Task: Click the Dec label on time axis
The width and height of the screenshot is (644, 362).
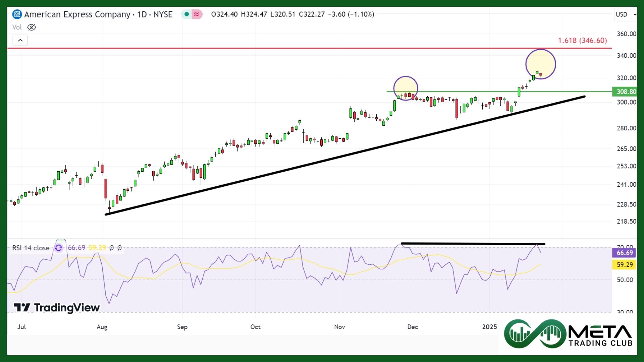Action: click(413, 327)
